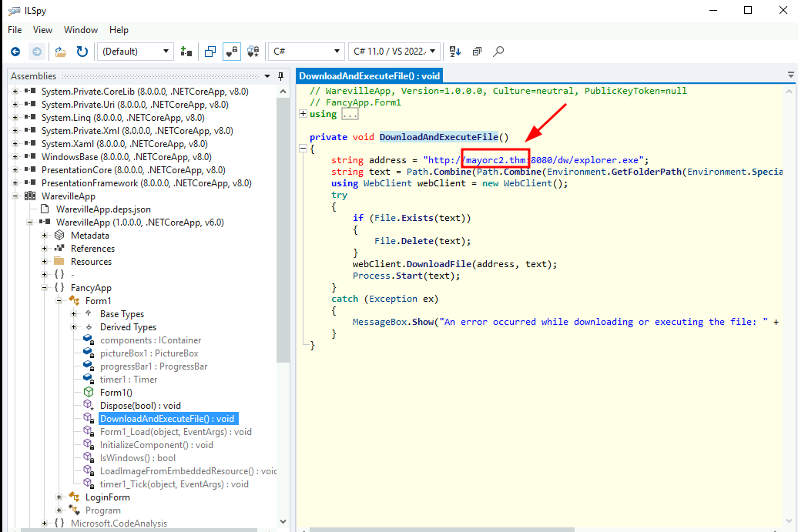Toggle showing all types and members
Viewport: 798px width, 532px height.
(x=253, y=52)
